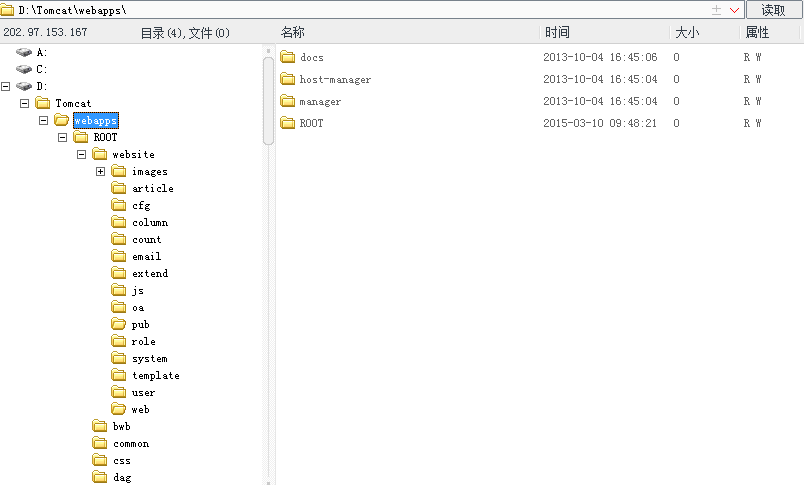Screen dimensions: 804x485
Task: Click the template folder icon
Action: click(x=118, y=375)
